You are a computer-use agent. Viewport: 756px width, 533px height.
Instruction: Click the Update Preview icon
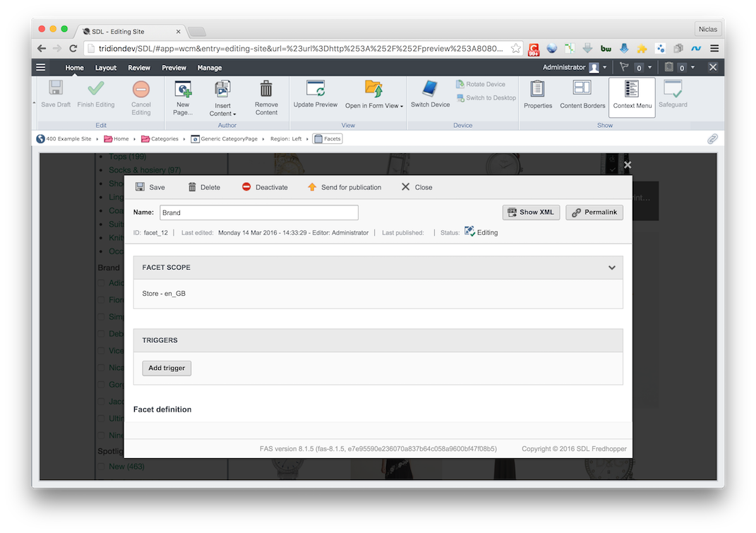click(315, 90)
